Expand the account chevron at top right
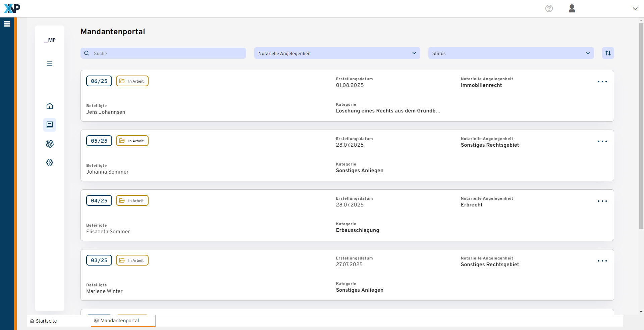The image size is (644, 330). [635, 9]
